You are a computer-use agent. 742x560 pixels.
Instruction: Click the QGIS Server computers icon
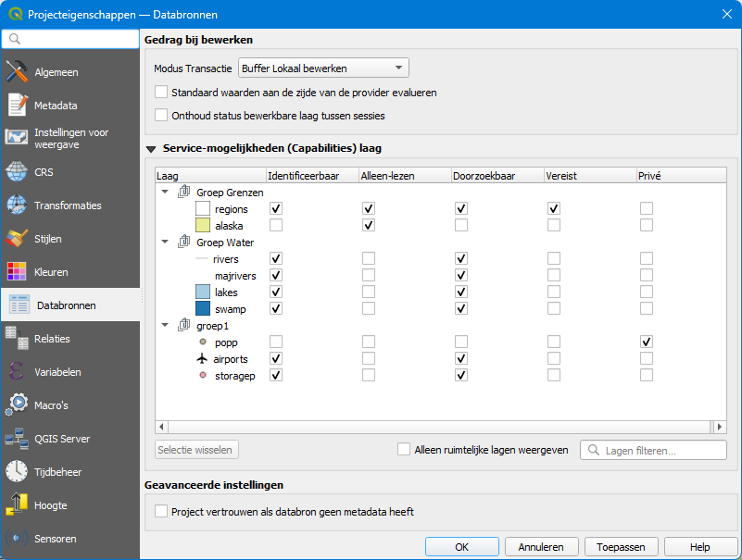[x=17, y=438]
